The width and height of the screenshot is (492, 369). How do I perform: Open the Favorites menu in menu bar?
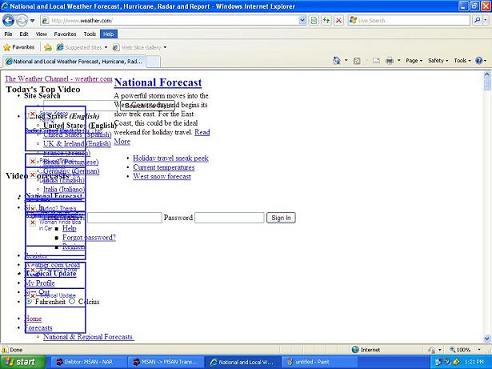pos(65,34)
